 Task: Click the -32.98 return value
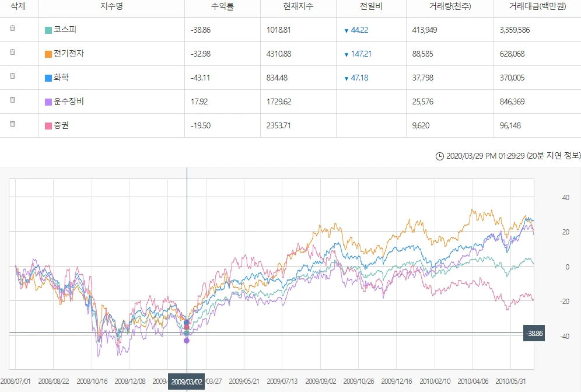[x=201, y=54]
